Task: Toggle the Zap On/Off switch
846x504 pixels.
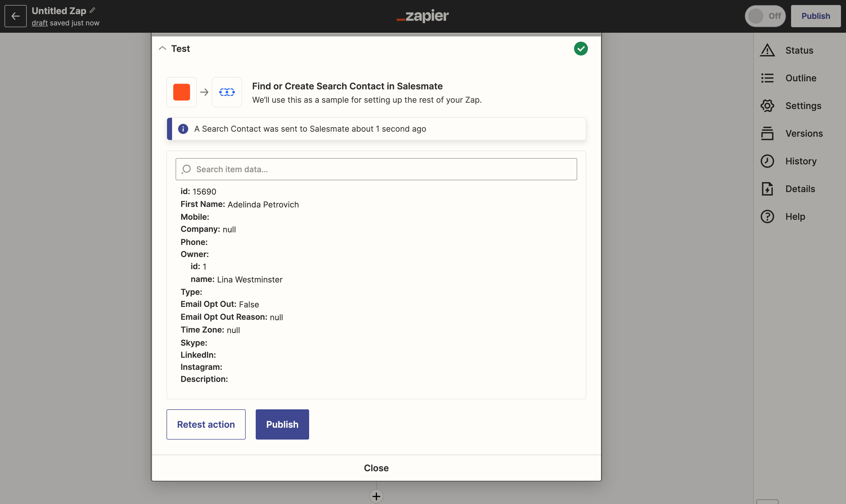Action: (x=765, y=16)
